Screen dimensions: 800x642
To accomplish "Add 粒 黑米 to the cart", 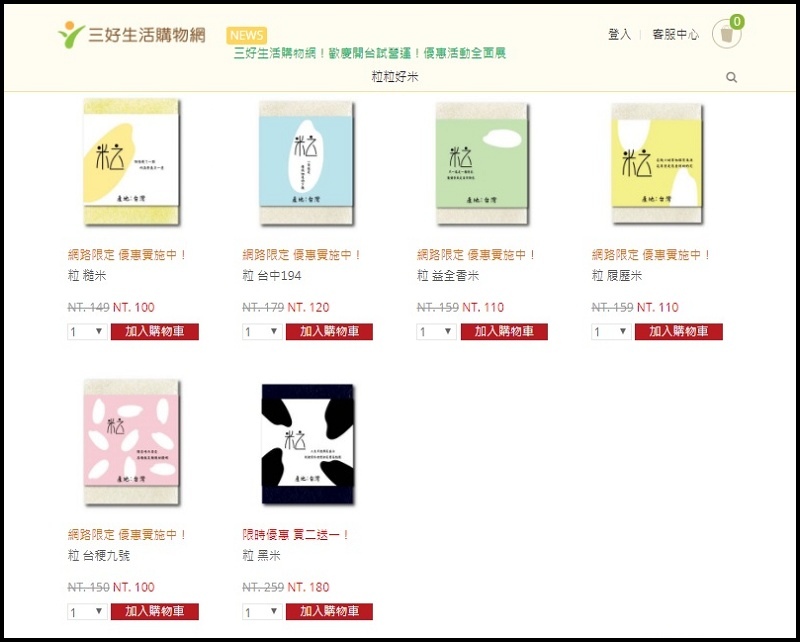I will tap(329, 611).
